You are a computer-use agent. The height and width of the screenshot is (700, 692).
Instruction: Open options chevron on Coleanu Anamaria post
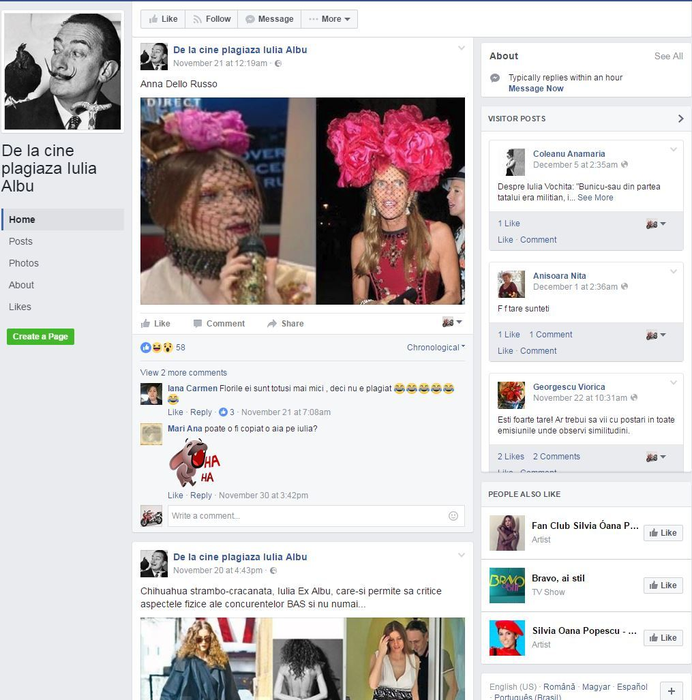pyautogui.click(x=673, y=150)
